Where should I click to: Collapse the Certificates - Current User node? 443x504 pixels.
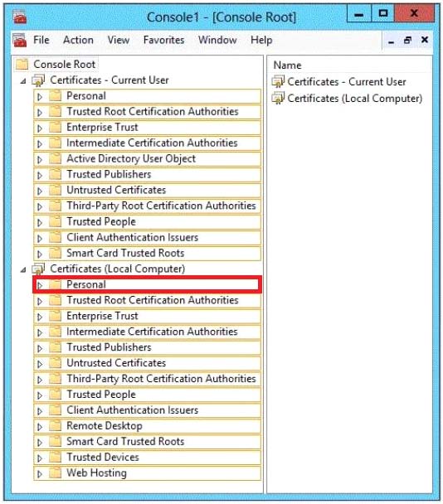(x=23, y=80)
